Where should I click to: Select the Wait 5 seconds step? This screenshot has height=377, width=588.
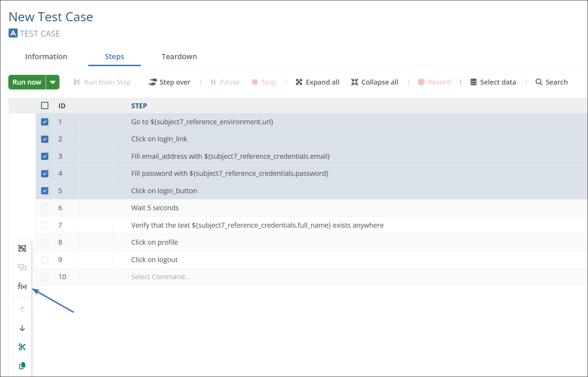pyautogui.click(x=155, y=208)
